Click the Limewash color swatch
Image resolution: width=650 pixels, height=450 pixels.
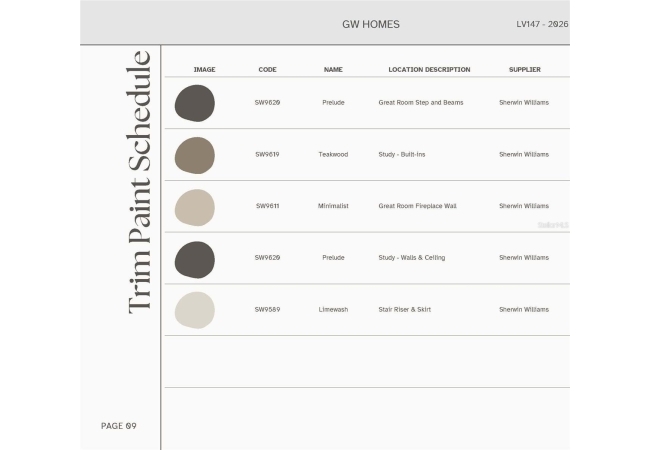click(x=194, y=310)
